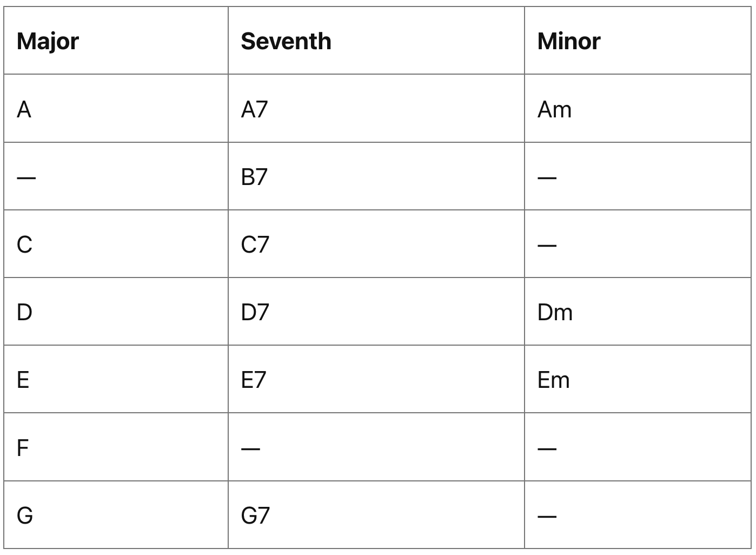Click the B7 chord cell
756x555 pixels.
pyautogui.click(x=254, y=177)
